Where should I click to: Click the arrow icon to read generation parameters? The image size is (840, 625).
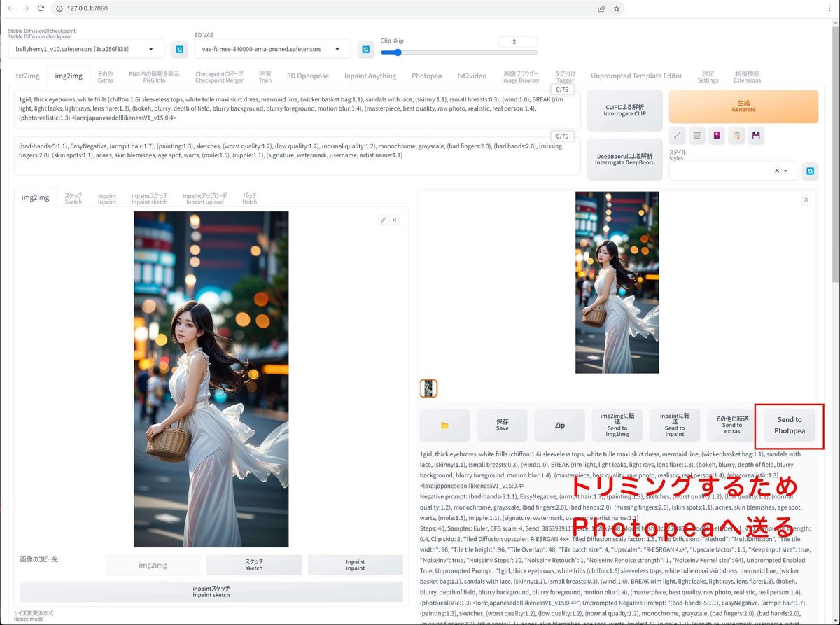[x=678, y=136]
